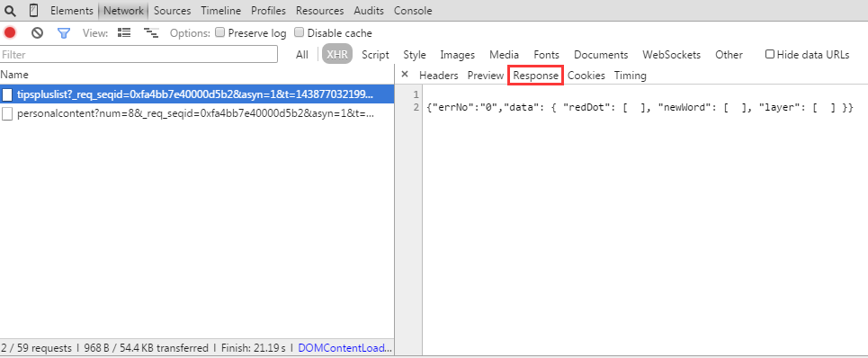Click the Filter text input field
This screenshot has width=868, height=358.
[139, 54]
